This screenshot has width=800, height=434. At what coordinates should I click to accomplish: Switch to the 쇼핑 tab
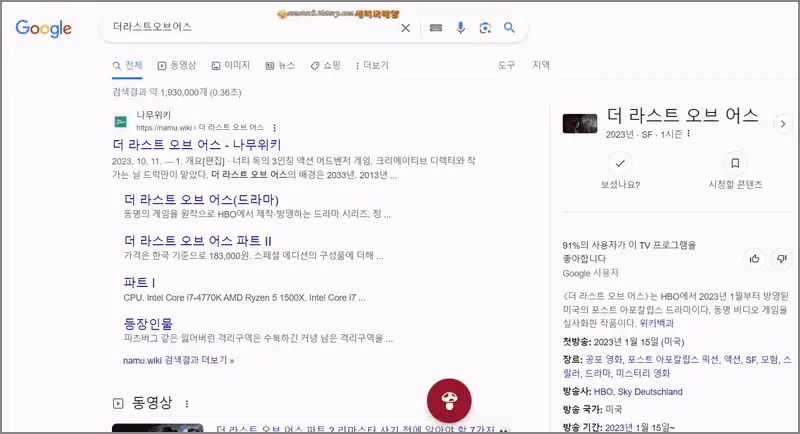pos(326,65)
